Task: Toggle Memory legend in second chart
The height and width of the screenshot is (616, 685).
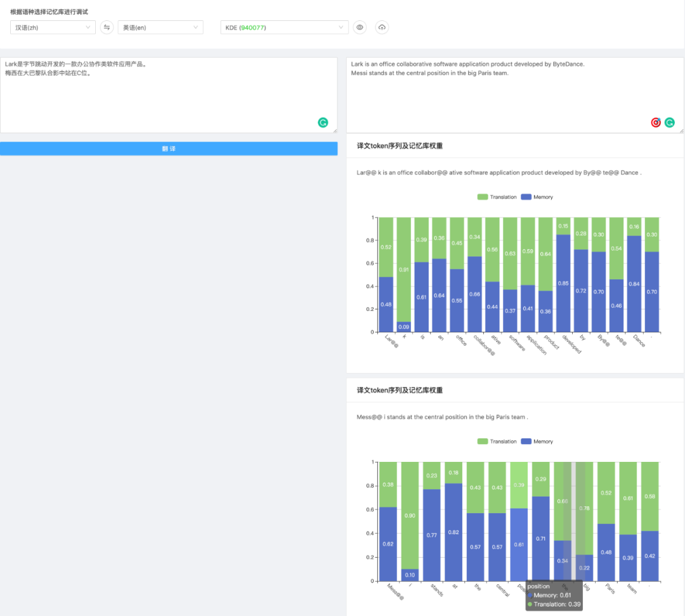Action: tap(537, 442)
